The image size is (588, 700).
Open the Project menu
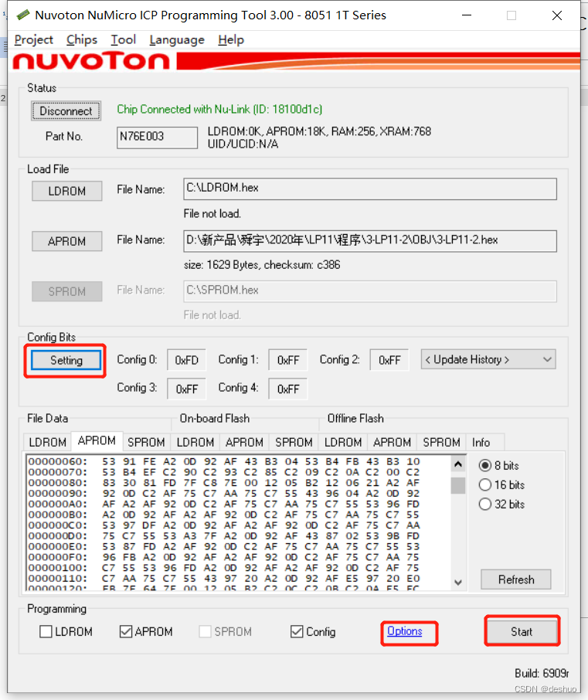(x=33, y=39)
